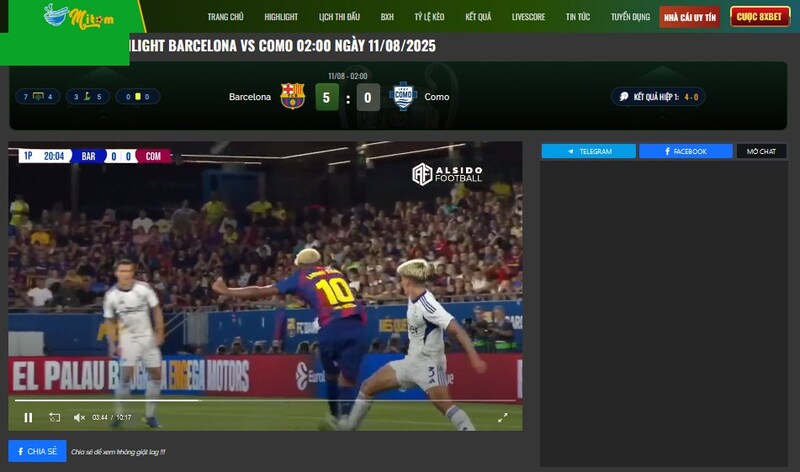The height and width of the screenshot is (472, 800).
Task: Open the Mitom site logo
Action: tap(78, 17)
